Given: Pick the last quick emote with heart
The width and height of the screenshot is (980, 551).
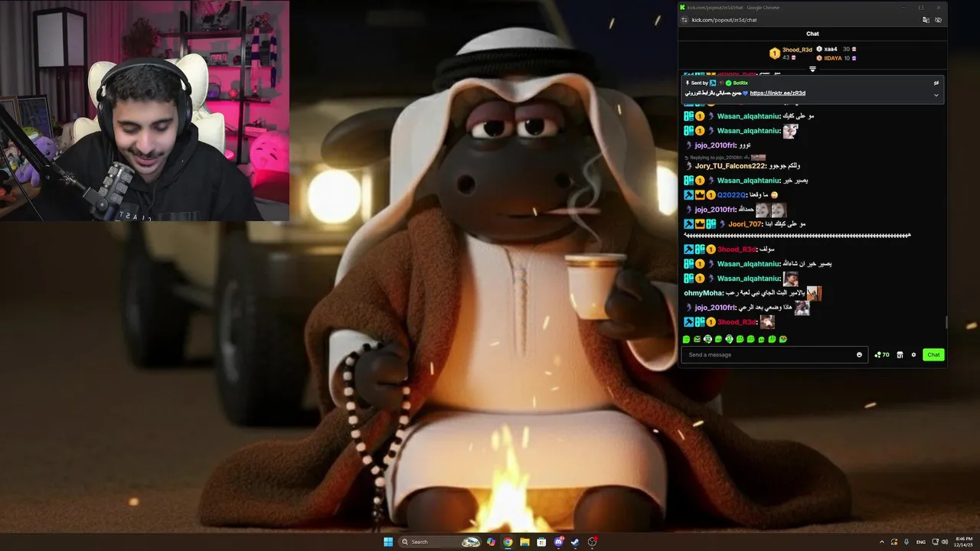Looking at the screenshot, I should pyautogui.click(x=782, y=339).
